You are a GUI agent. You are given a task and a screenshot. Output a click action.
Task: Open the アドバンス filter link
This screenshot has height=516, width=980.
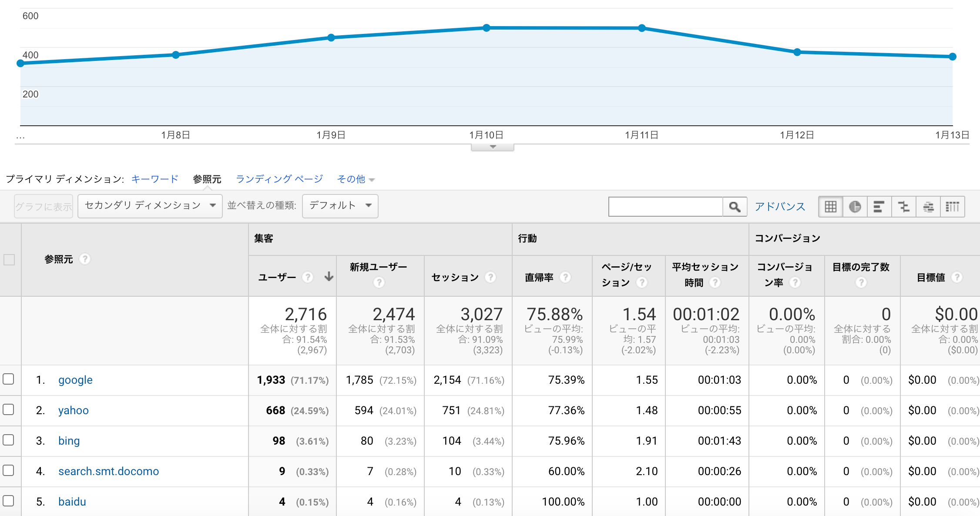(779, 206)
